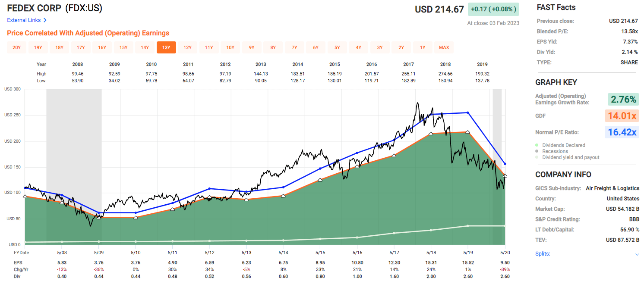This screenshot has width=644, height=281.
Task: Click the Normal P/E Ratio 16.42x indicator
Action: (x=622, y=132)
